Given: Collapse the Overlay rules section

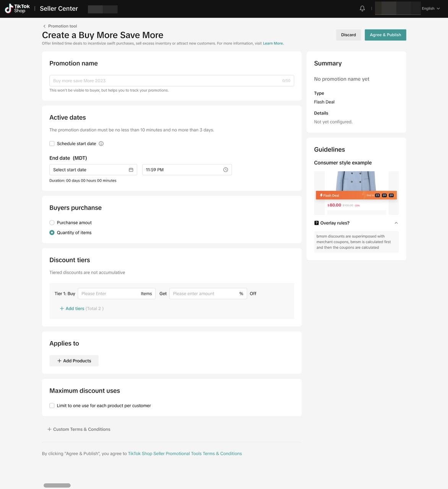Looking at the screenshot, I should click(x=396, y=223).
